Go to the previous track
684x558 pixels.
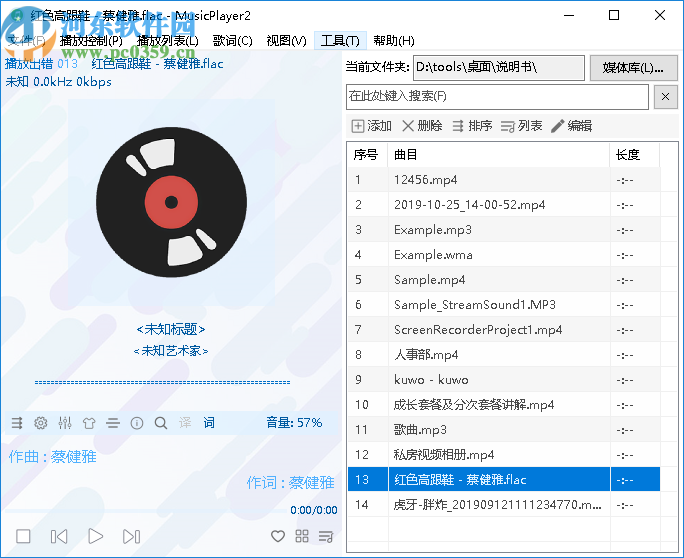[59, 536]
